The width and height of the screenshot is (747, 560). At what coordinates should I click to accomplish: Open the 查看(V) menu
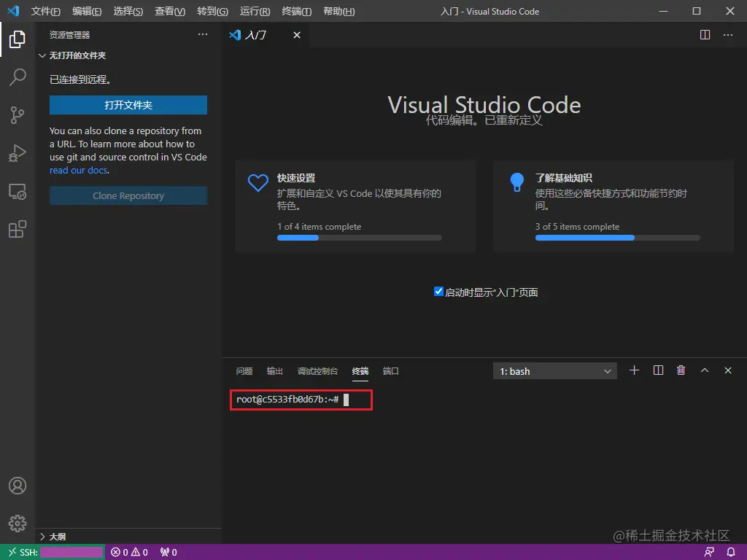click(x=170, y=11)
